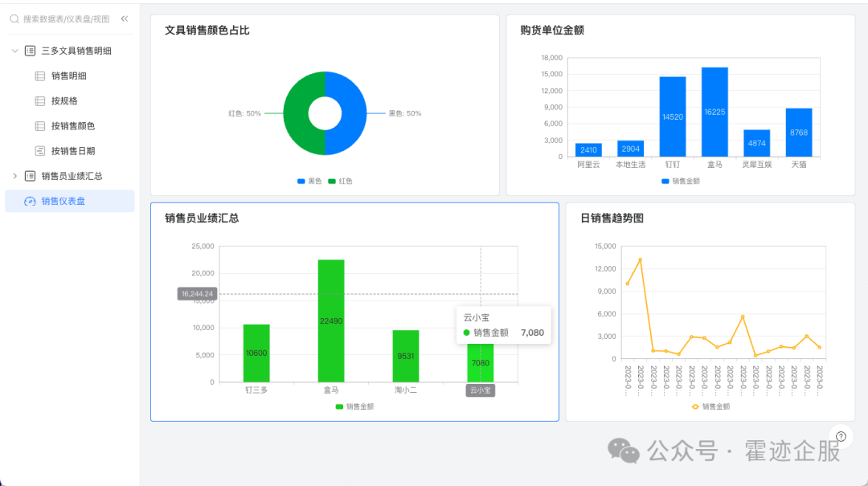
Task: Open the 销售仪表盘 dashboard item
Action: (63, 202)
